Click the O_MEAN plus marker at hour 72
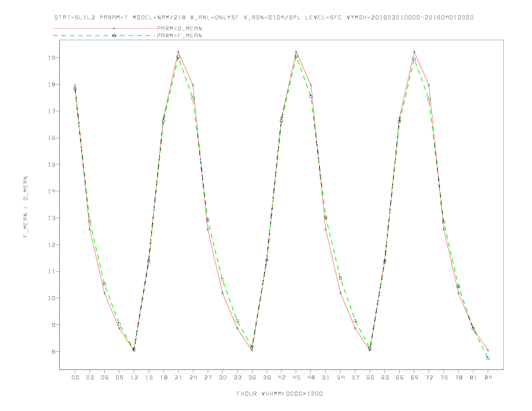Screen dimensions: 532x411 coord(429,85)
